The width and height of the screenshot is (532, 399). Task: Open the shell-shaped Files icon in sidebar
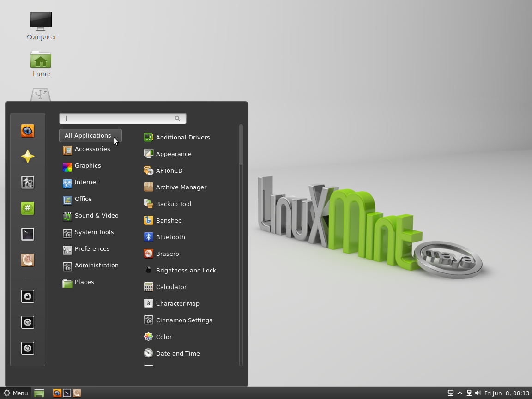[28, 260]
